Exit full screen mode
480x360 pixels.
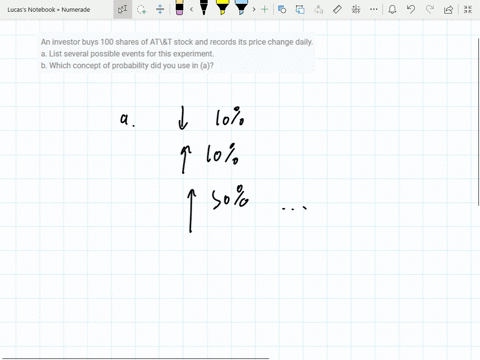(468, 9)
